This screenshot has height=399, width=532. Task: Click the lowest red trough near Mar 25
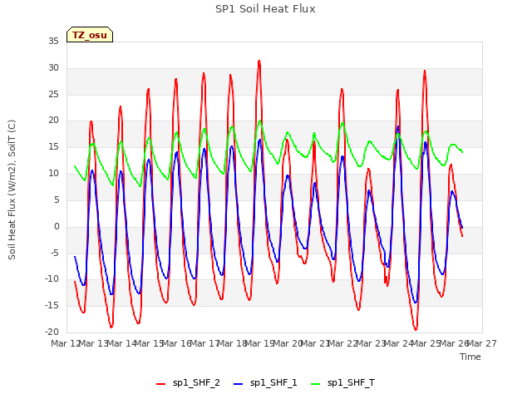point(416,329)
